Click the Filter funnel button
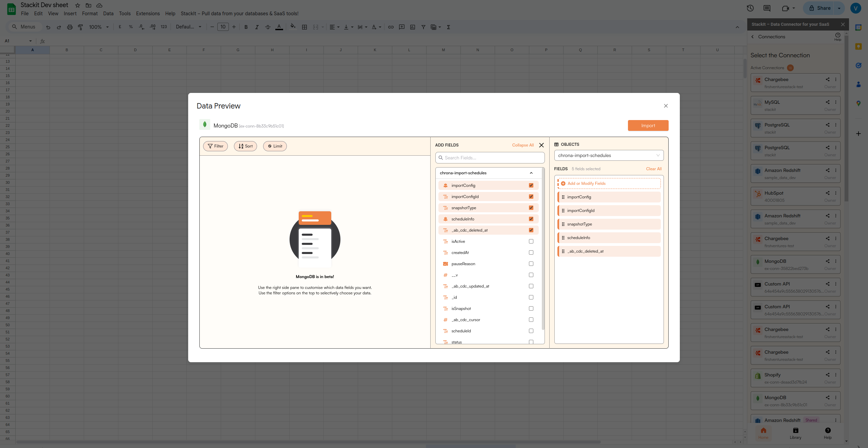The height and width of the screenshot is (448, 868). (x=215, y=146)
